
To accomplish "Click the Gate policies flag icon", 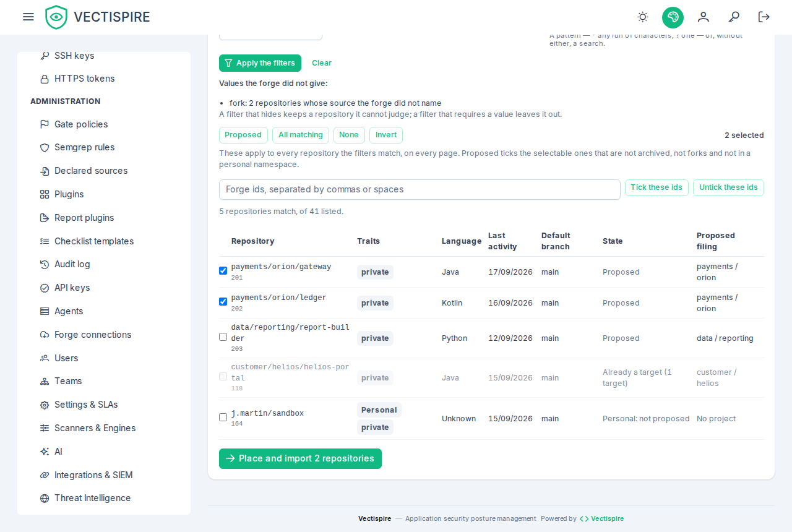I will (45, 124).
